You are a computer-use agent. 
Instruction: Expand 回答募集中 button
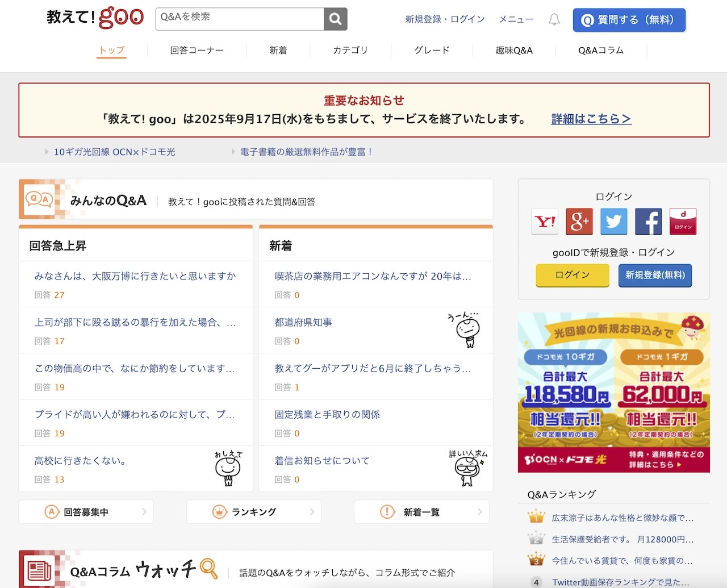pyautogui.click(x=86, y=512)
